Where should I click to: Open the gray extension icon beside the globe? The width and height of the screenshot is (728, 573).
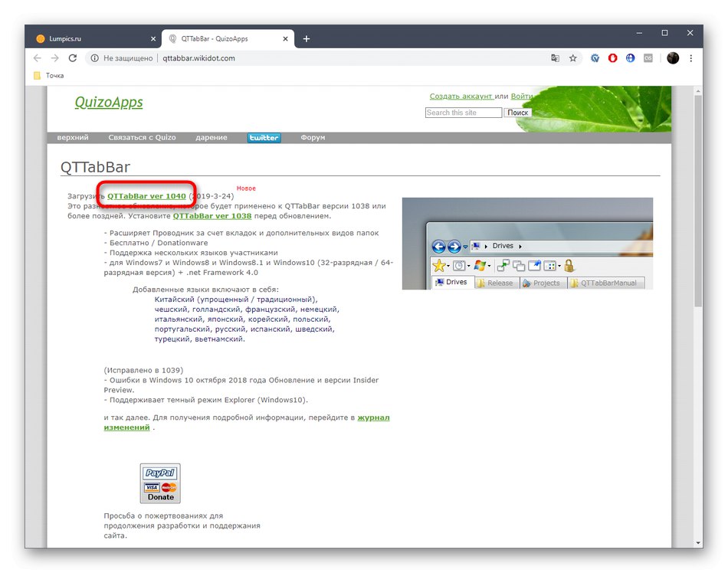(x=648, y=58)
